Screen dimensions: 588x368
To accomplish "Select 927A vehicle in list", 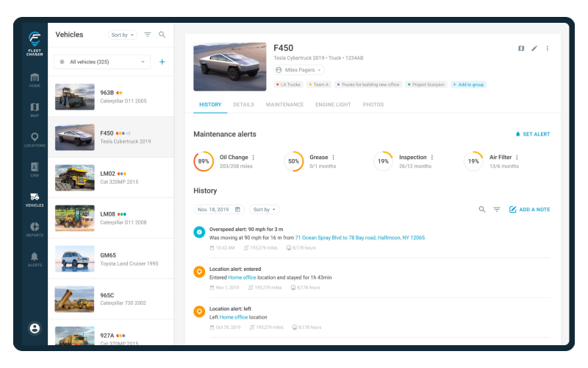I will 111,333.
